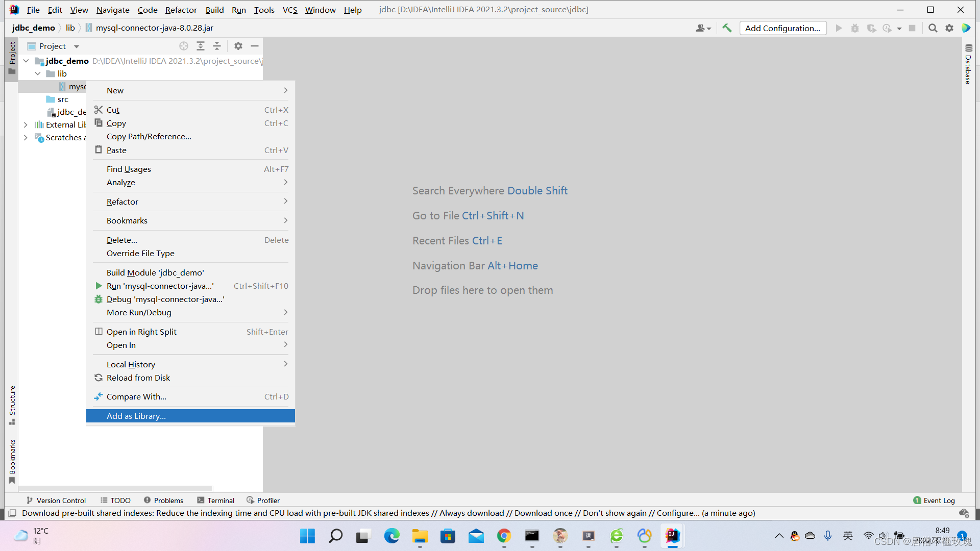Screen dimensions: 980x551
Task: Open the Project view dropdown
Action: tap(77, 46)
